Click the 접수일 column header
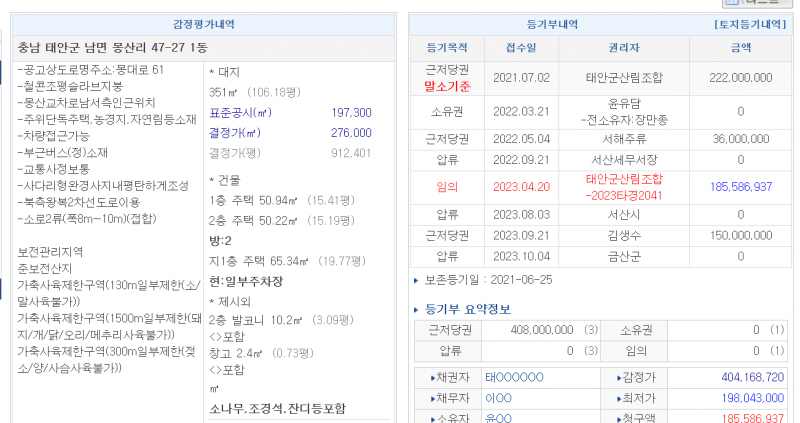 pyautogui.click(x=518, y=47)
